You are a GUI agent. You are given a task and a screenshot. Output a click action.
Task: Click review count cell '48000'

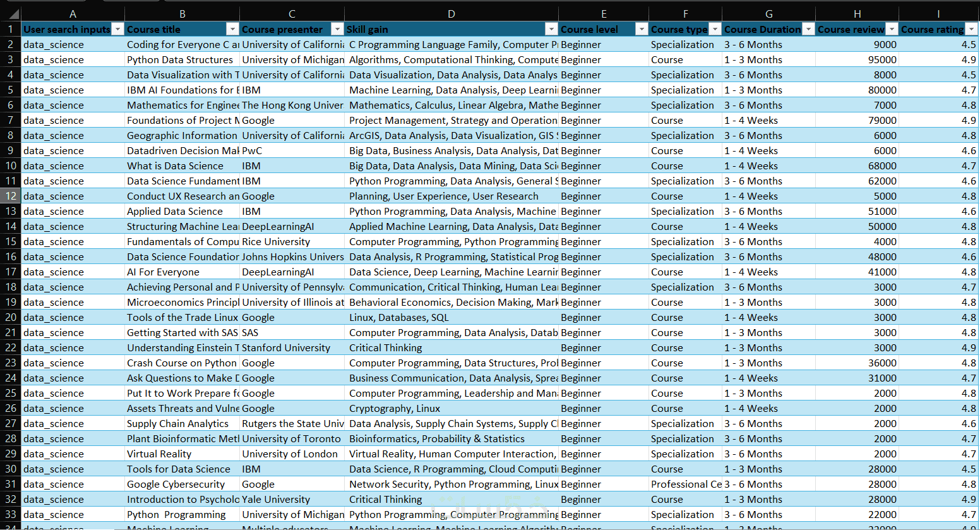[857, 256]
